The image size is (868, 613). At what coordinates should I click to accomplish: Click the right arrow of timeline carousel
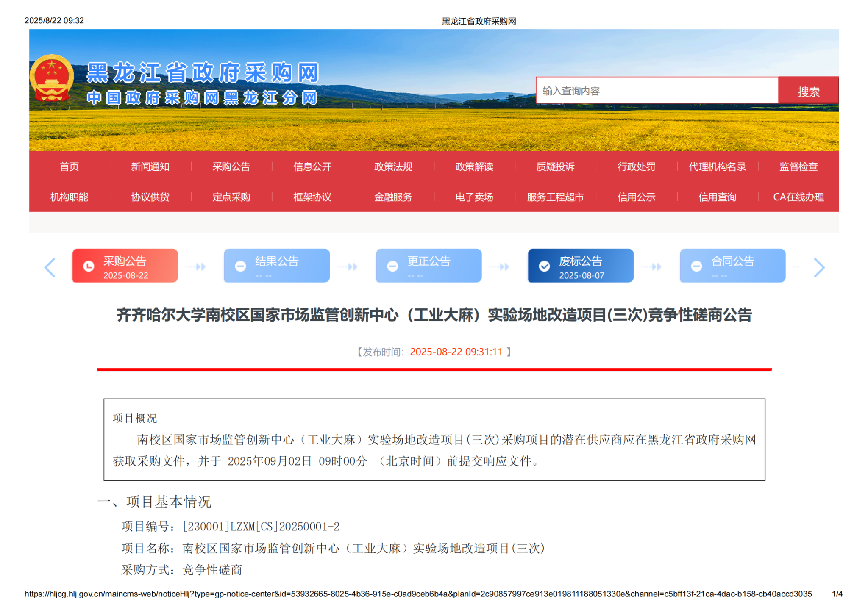coord(819,267)
